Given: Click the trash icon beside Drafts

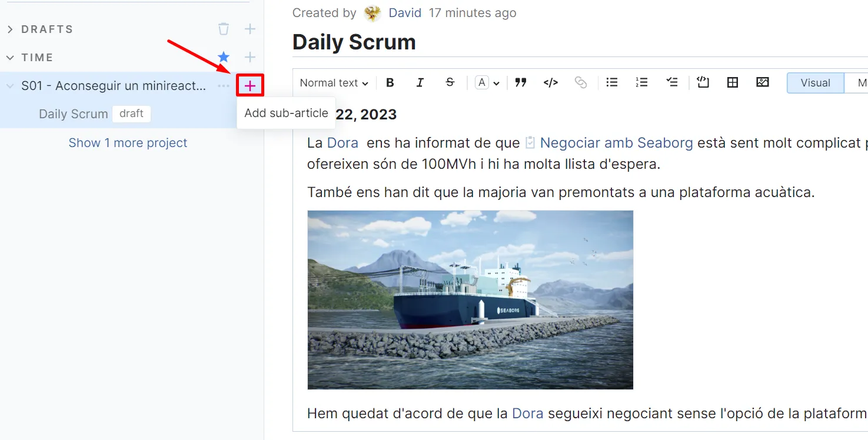Looking at the screenshot, I should coord(224,29).
